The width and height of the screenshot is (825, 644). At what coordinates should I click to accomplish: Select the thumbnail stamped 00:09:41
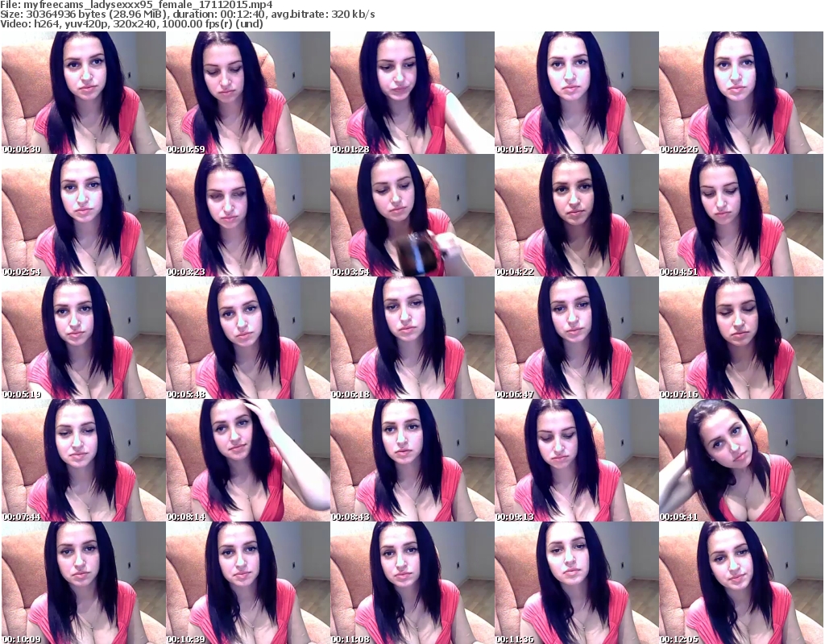(x=741, y=461)
